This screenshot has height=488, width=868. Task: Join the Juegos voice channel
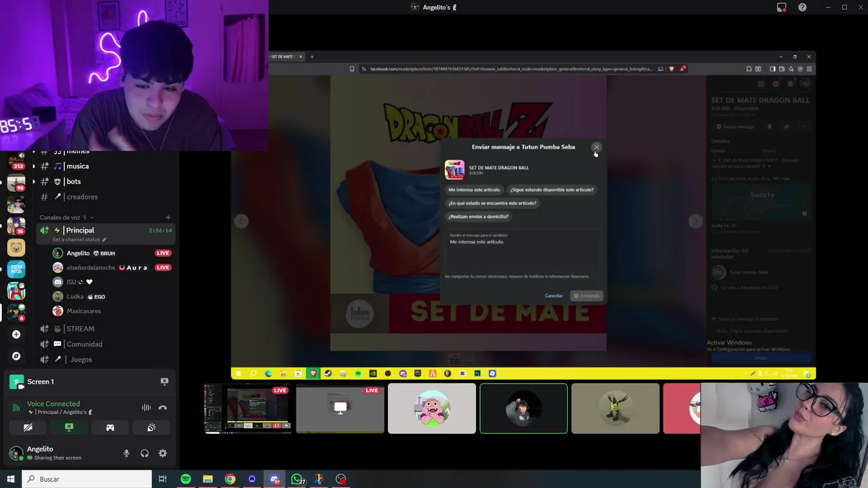(x=81, y=359)
